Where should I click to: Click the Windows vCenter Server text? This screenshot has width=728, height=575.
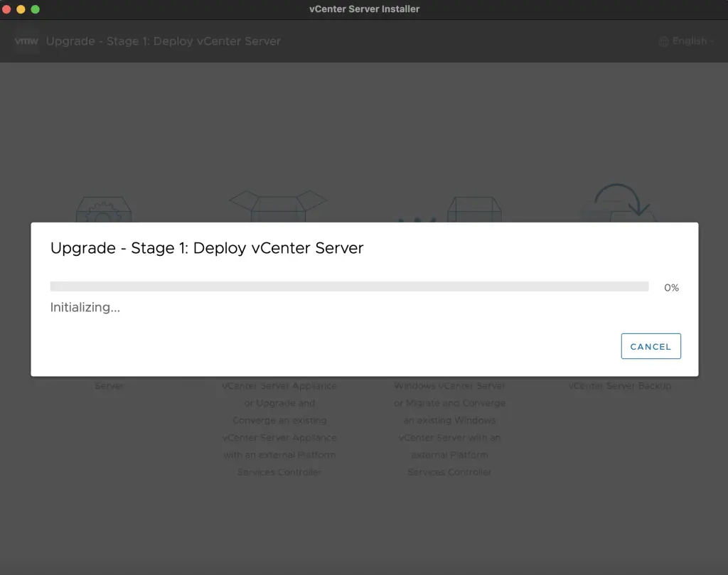(x=449, y=386)
